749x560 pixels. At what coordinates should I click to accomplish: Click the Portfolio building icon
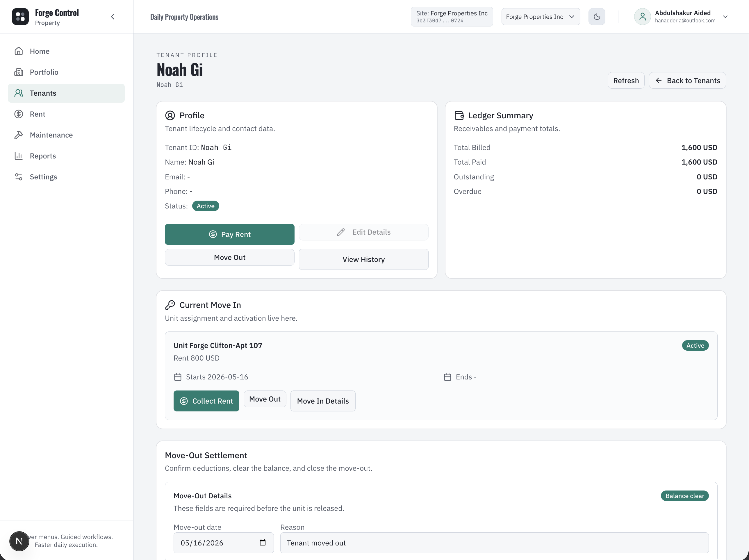[19, 72]
